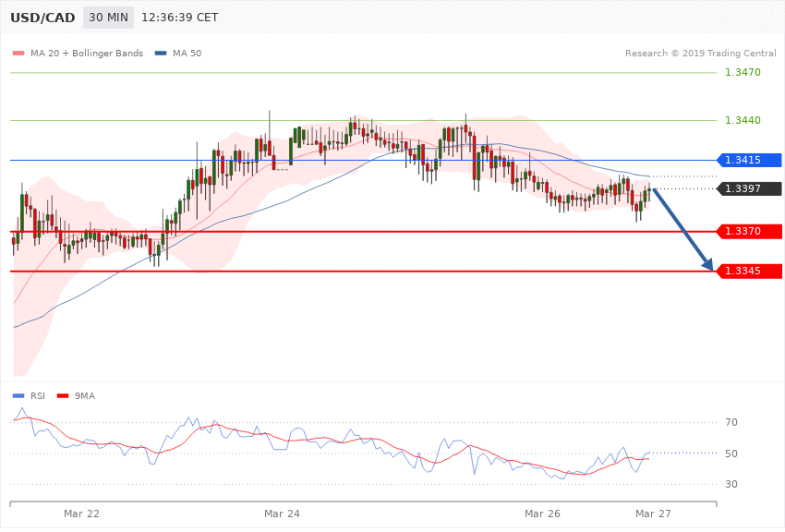Click the 1.3470 resistance level label
Viewport: 785px width, 532px height.
(x=743, y=72)
